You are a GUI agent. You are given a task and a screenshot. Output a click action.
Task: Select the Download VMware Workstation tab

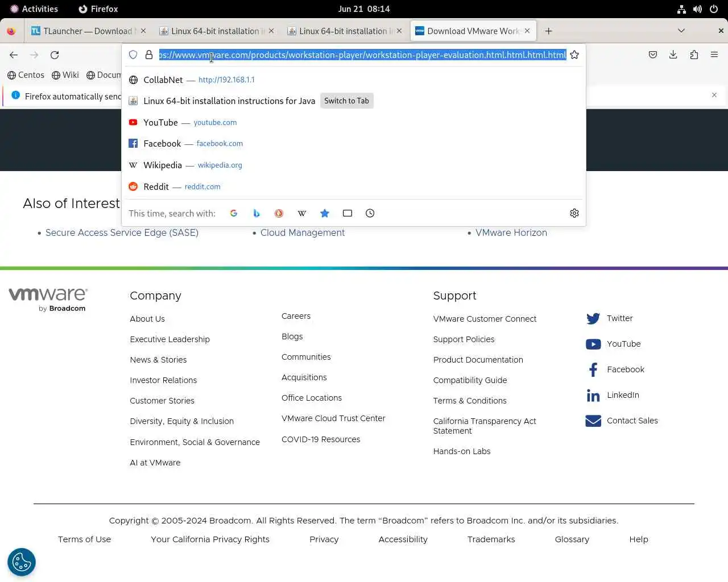point(473,31)
